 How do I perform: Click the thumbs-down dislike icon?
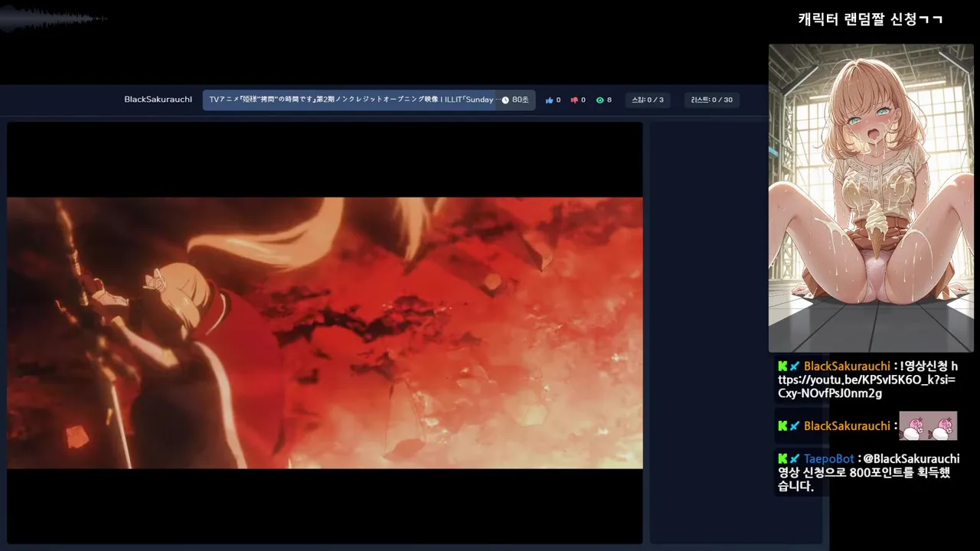(x=574, y=100)
